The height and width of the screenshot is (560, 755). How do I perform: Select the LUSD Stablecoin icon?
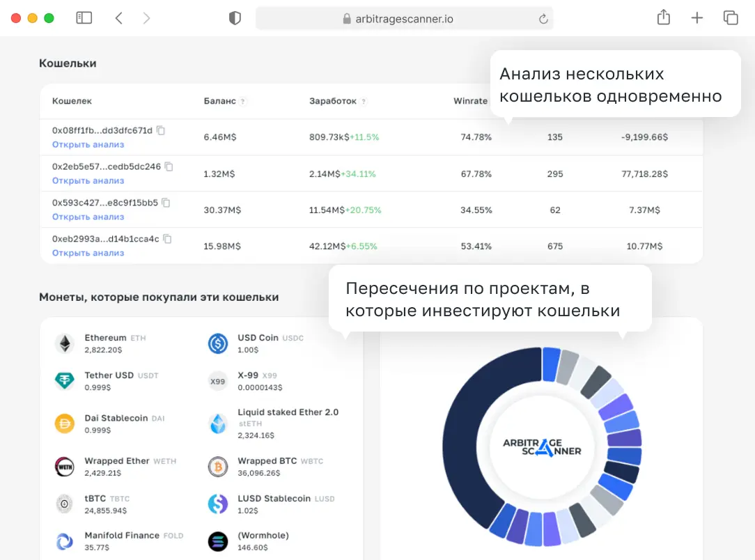click(x=217, y=504)
